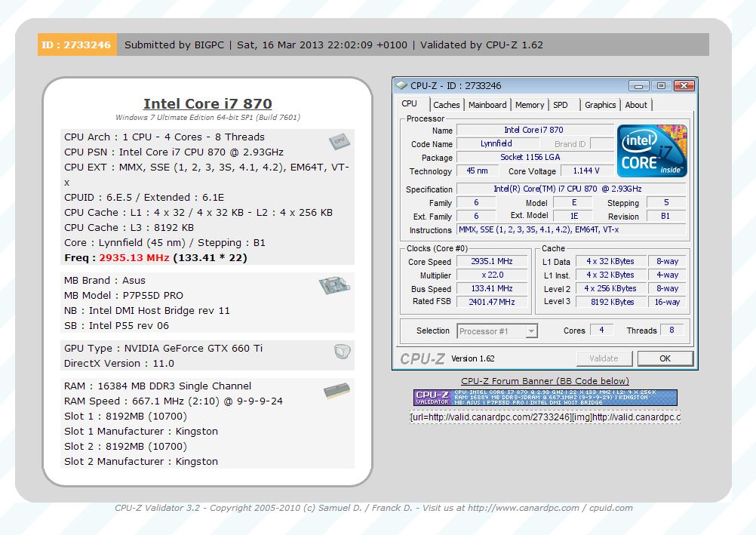Screen dimensions: 756x535
Task: Click the Instructions field in CPU-Z
Action: (x=571, y=229)
